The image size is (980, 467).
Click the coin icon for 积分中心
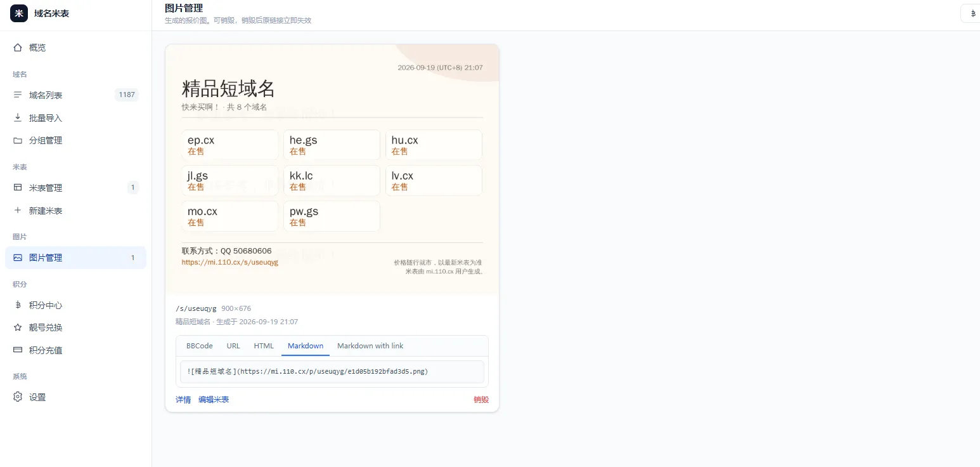pos(18,305)
